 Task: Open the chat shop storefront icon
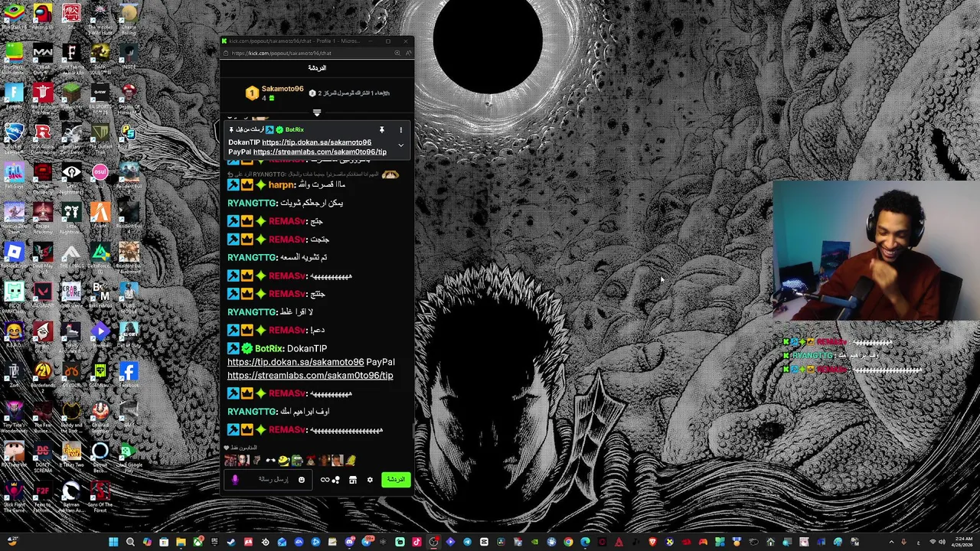pyautogui.click(x=353, y=480)
